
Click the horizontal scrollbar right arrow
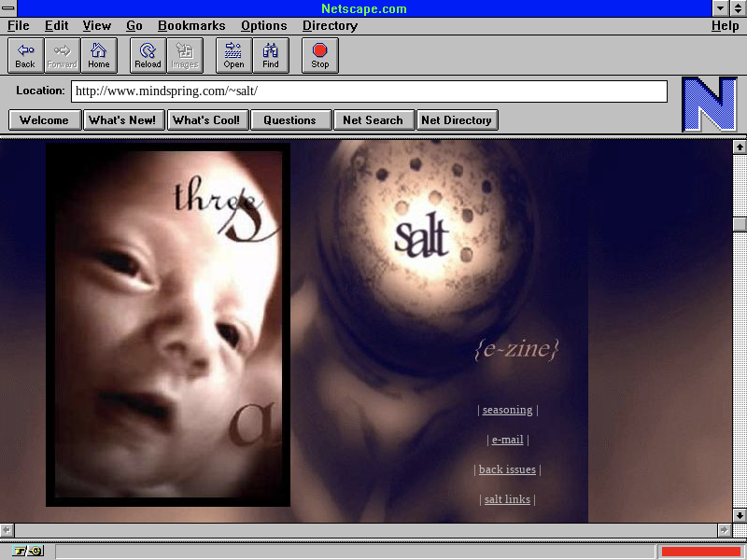pyautogui.click(x=725, y=530)
